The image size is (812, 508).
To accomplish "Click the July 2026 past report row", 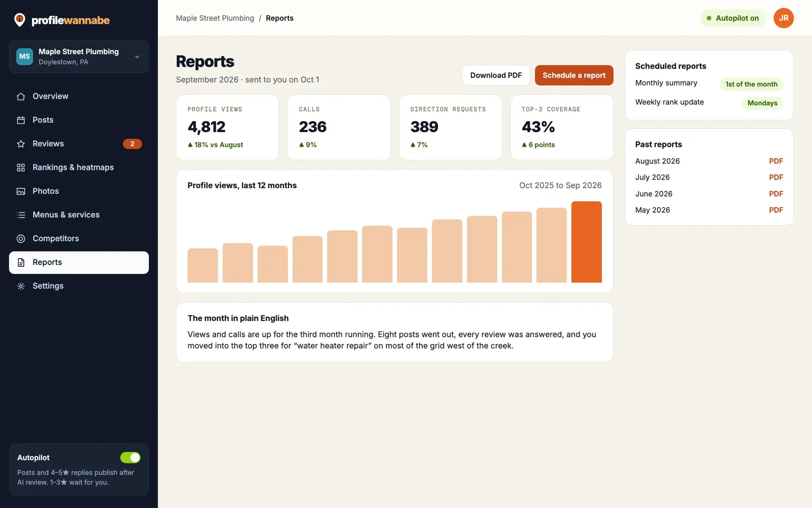I will [709, 177].
